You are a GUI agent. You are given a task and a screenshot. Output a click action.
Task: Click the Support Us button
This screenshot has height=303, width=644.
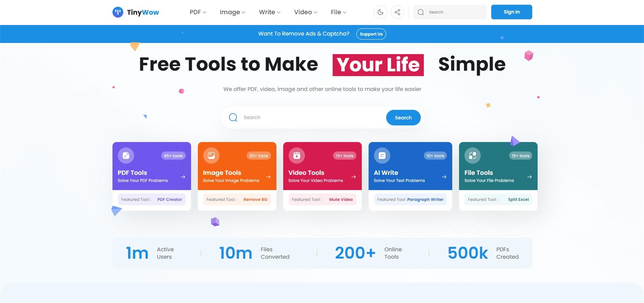[371, 34]
